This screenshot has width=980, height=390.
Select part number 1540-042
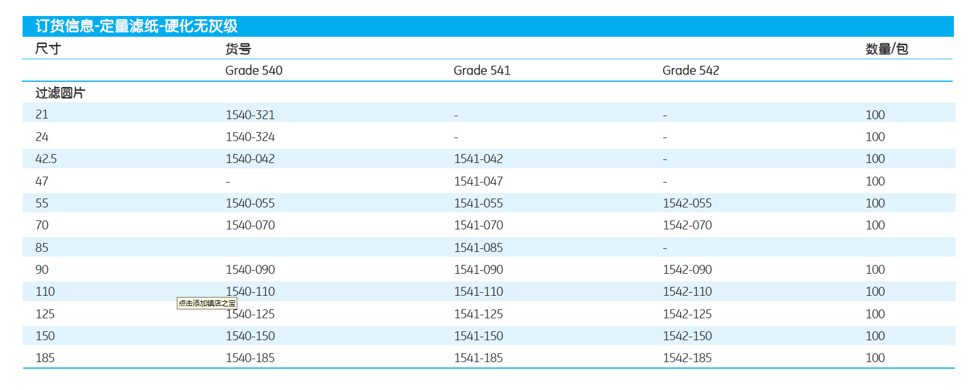point(250,159)
